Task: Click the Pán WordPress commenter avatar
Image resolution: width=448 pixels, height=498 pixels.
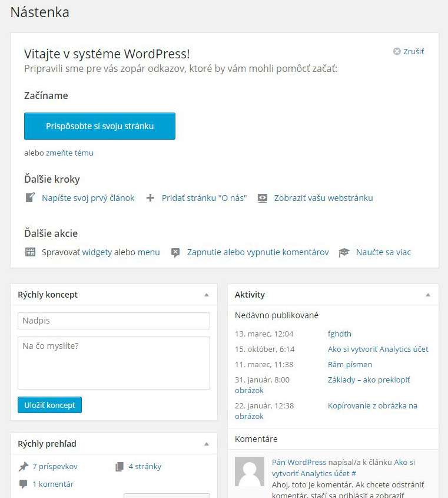Action: pos(250,471)
